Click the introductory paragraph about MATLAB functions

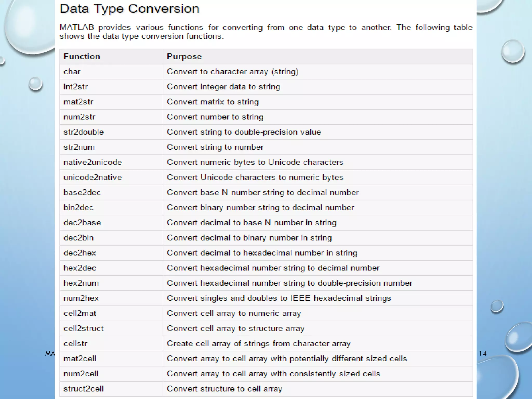point(266,32)
